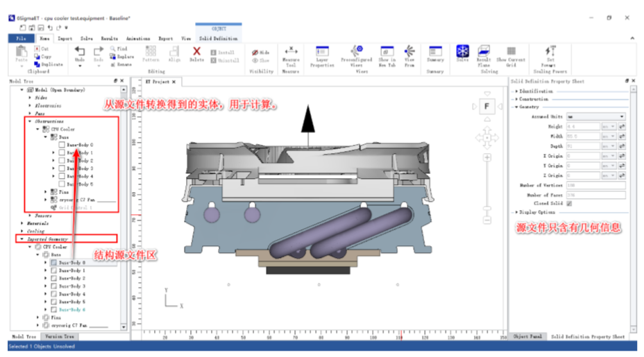The width and height of the screenshot is (644, 357).
Task: Open Layer Properties from the ribbon
Action: (322, 55)
